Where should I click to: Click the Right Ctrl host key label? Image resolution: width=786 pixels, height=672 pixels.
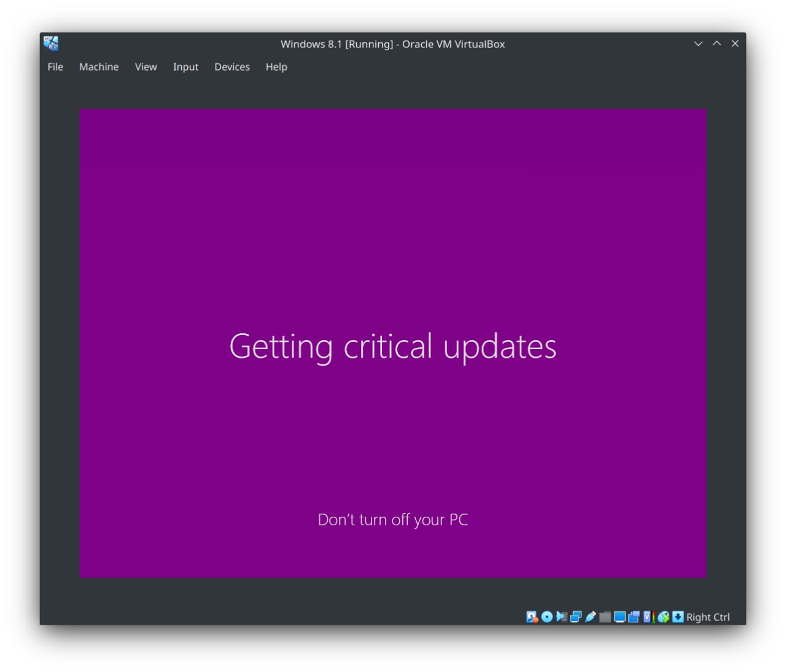pyautogui.click(x=708, y=617)
